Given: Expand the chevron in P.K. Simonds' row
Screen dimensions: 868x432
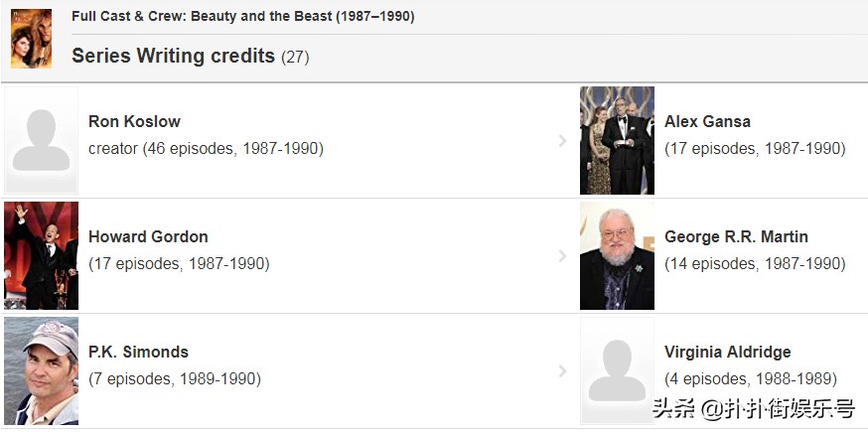Looking at the screenshot, I should (x=562, y=371).
